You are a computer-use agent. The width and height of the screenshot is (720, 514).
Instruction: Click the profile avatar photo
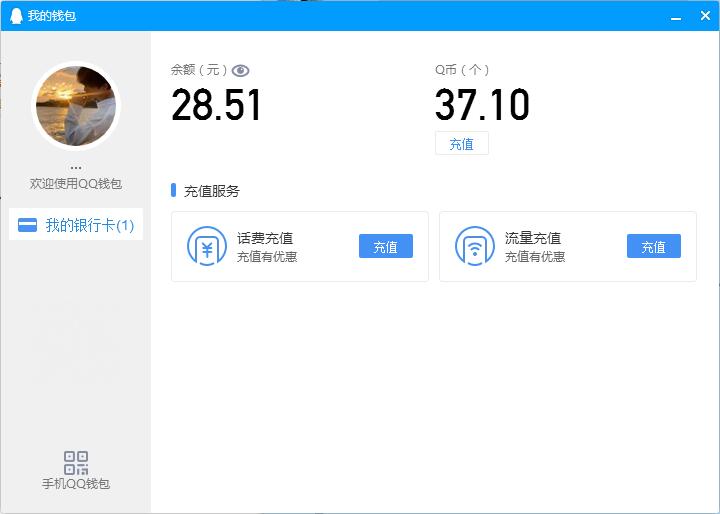76,106
